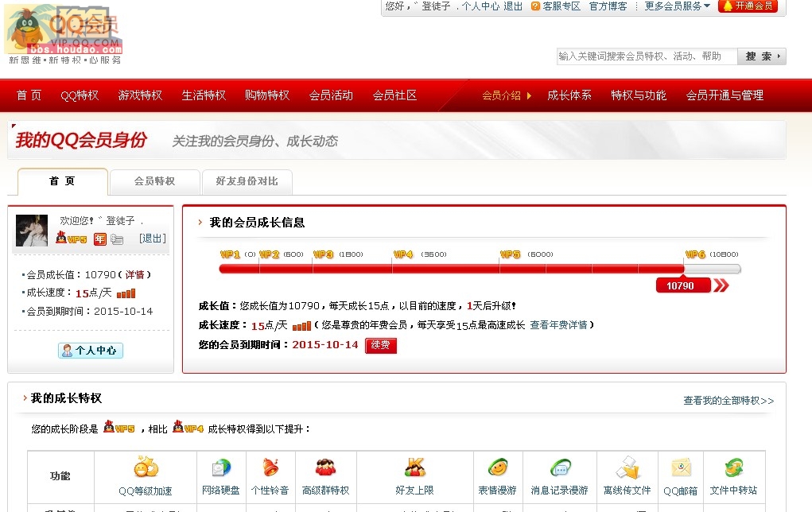812x512 pixels.
Task: Open the 个性铃音 bell icon
Action: 270,467
